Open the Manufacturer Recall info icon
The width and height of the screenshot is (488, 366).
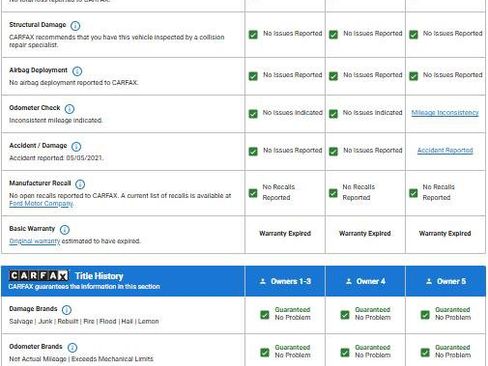point(80,184)
